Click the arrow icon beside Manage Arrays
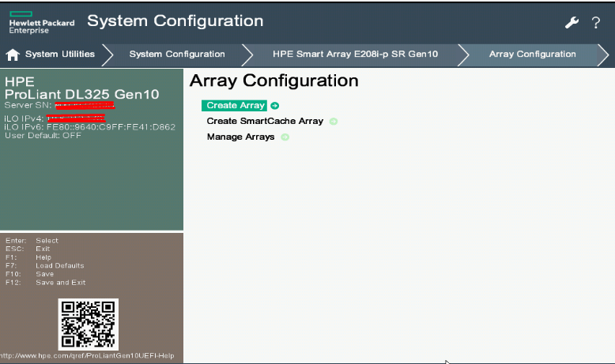 (x=285, y=137)
